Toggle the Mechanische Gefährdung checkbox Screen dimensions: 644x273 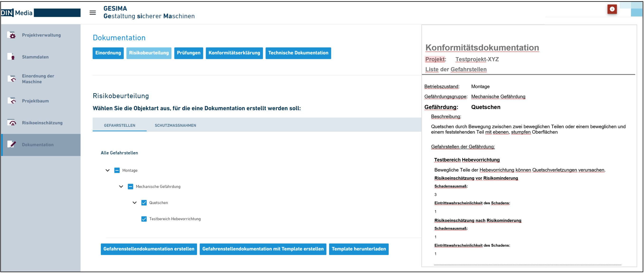click(131, 187)
